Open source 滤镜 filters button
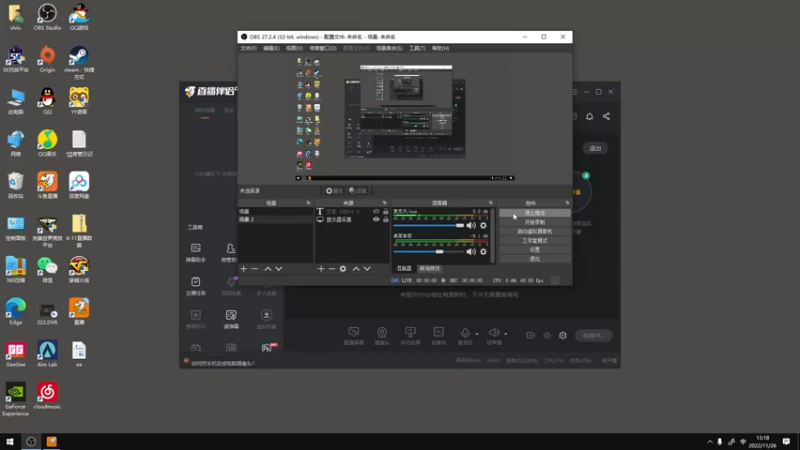Viewport: 800px width, 450px height. coord(358,191)
